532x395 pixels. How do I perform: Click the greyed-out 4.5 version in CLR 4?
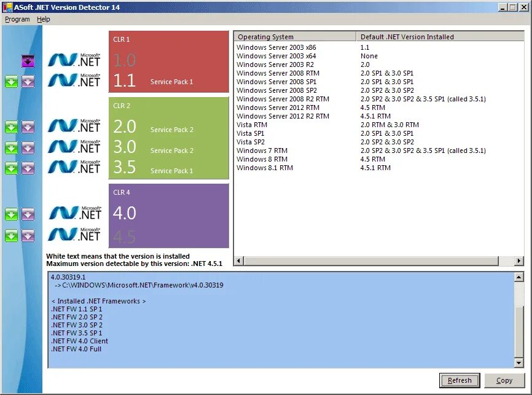click(x=125, y=237)
